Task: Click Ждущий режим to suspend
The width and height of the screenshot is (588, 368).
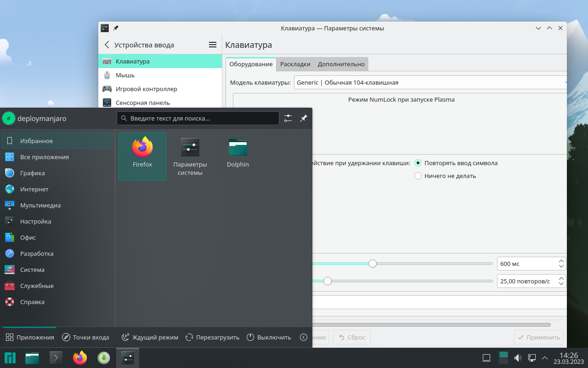Action: [150, 337]
